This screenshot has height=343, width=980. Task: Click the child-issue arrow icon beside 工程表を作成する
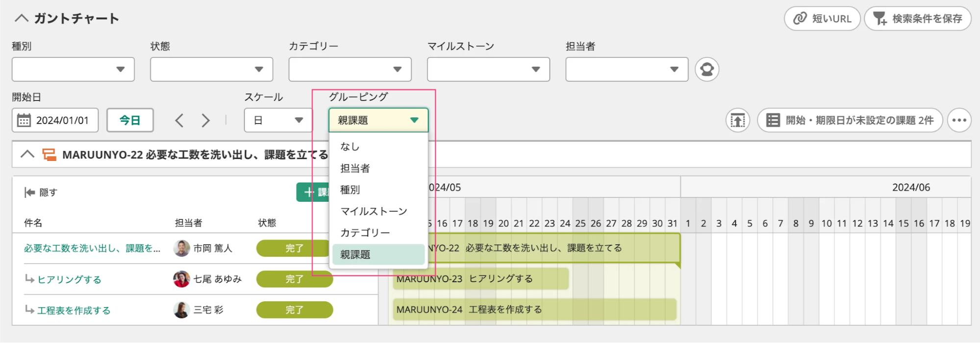[x=29, y=310]
